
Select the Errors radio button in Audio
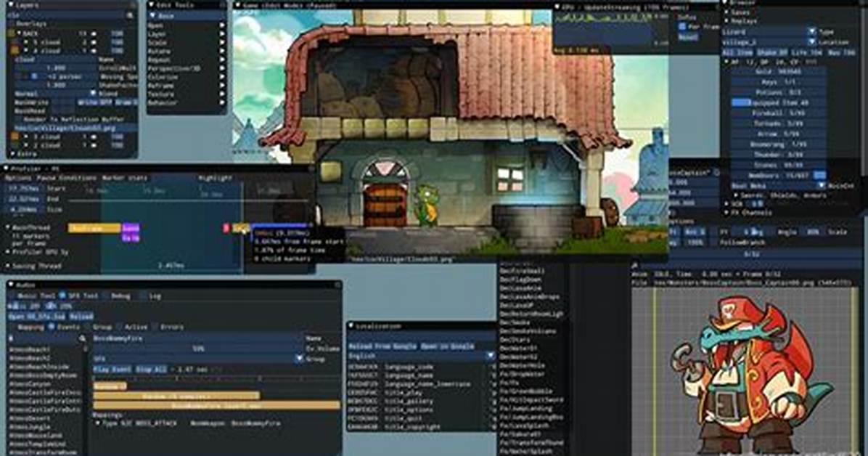tap(155, 327)
